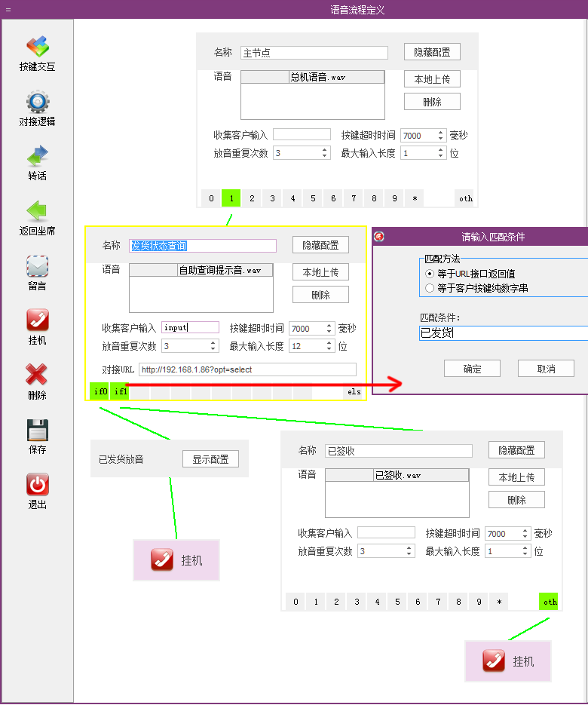This screenshot has width=588, height=705.
Task: Edit empty 收集客户输入 field in 主节点 panel
Action: 302,134
